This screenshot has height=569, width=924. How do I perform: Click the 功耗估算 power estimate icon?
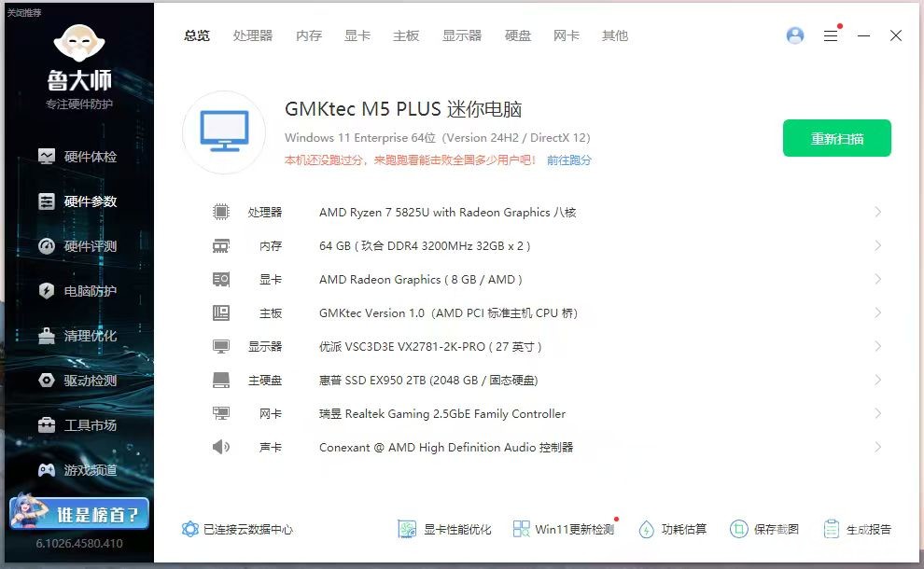pos(647,530)
